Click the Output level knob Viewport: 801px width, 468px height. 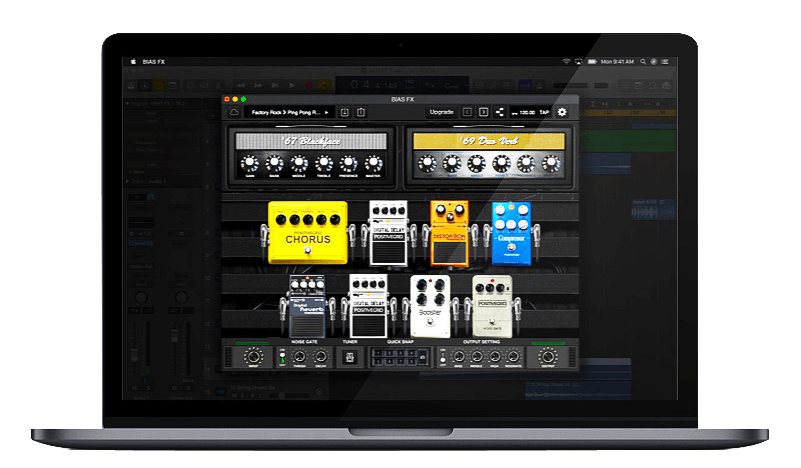pos(548,356)
